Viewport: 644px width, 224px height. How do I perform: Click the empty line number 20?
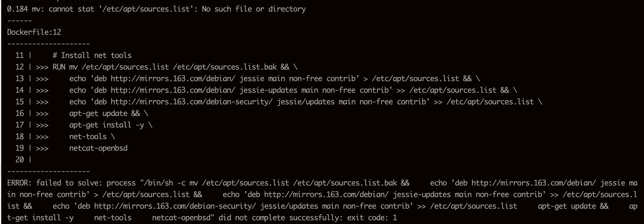tap(19, 160)
